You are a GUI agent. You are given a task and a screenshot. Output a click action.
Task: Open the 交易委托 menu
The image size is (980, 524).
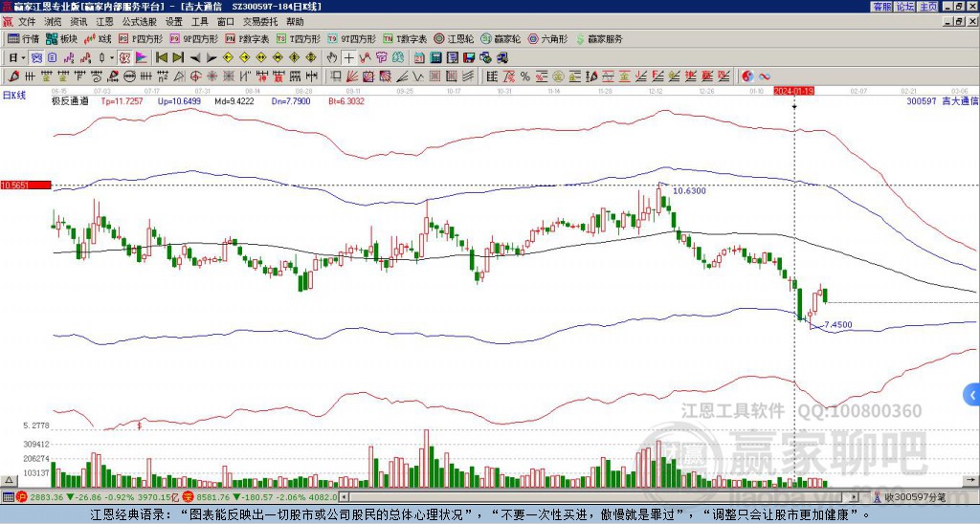[x=260, y=22]
